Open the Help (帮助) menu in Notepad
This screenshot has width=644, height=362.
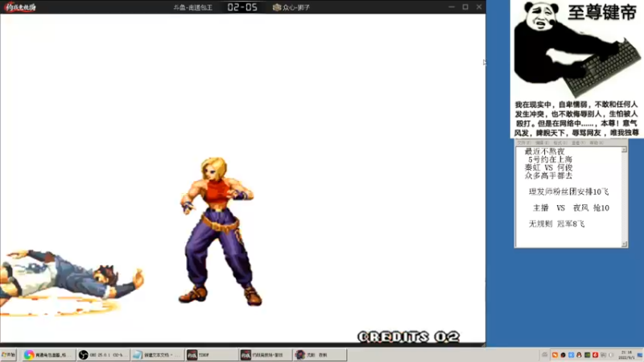click(x=597, y=143)
